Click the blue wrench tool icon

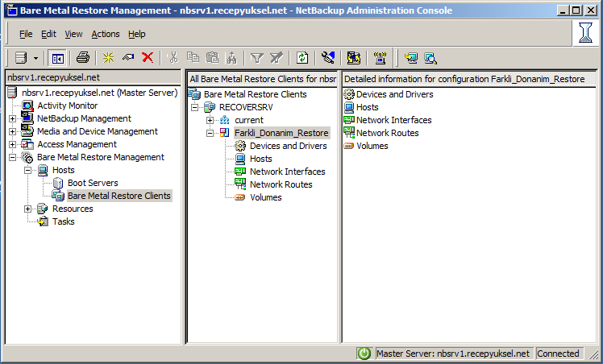(328, 58)
